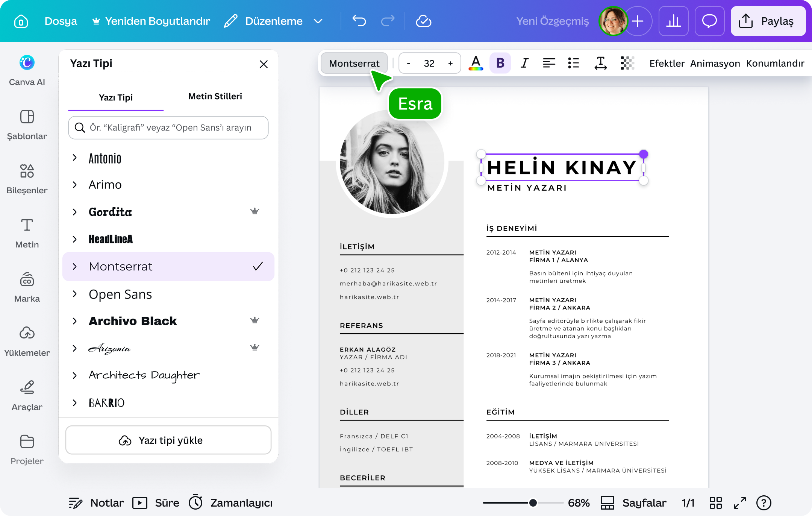Click the text spacing icon
Image resolution: width=812 pixels, height=516 pixels.
pyautogui.click(x=600, y=63)
